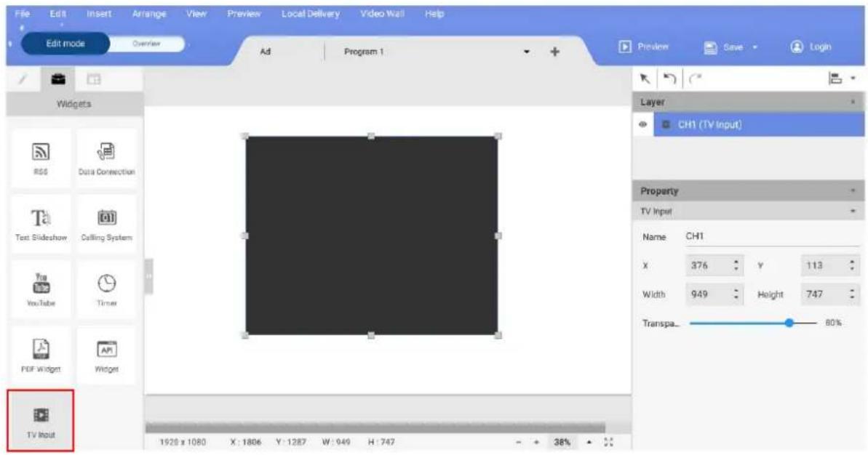
Task: Open the Help menu
Action: (434, 14)
